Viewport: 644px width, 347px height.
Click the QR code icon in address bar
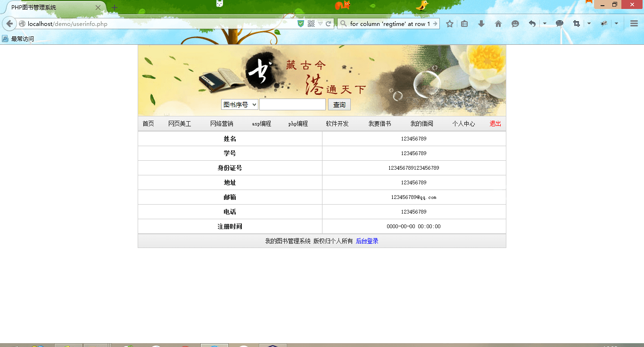311,24
